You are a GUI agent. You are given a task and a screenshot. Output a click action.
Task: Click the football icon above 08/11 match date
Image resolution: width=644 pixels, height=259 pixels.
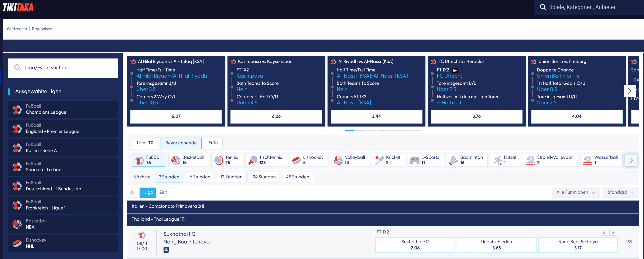click(142, 235)
